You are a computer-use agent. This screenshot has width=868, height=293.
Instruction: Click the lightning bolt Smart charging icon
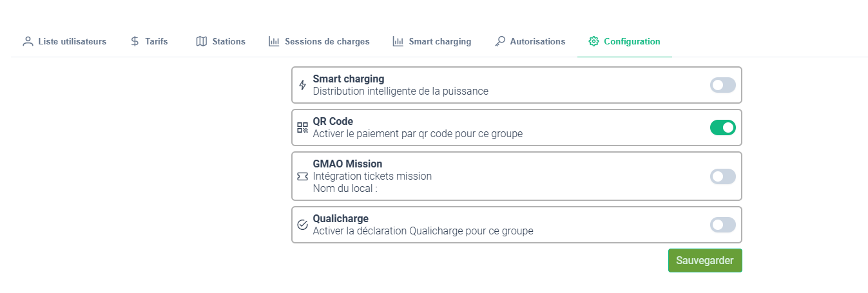302,85
